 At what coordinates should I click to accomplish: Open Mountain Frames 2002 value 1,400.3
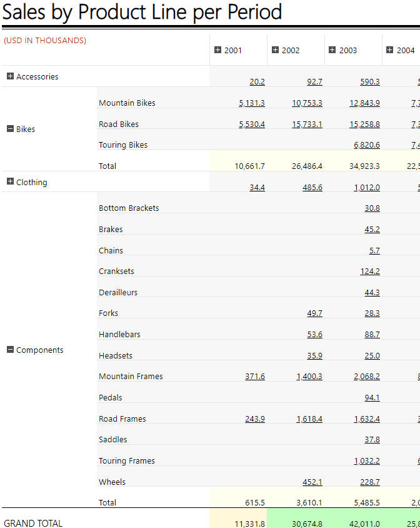point(309,377)
